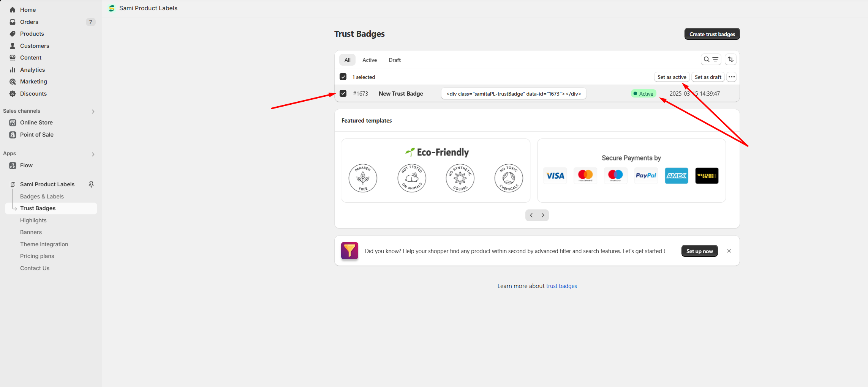
Task: Click the Marketing target icon
Action: tap(13, 82)
